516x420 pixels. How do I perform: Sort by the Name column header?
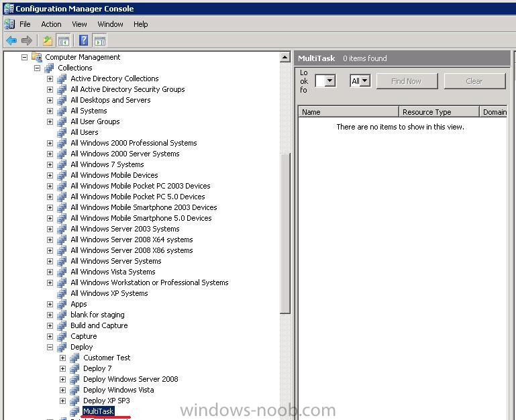[348, 112]
